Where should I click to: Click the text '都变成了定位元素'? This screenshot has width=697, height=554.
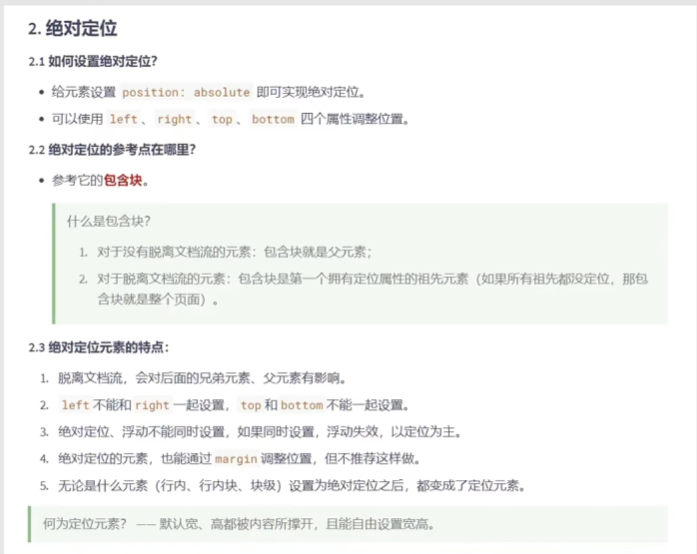[468, 486]
